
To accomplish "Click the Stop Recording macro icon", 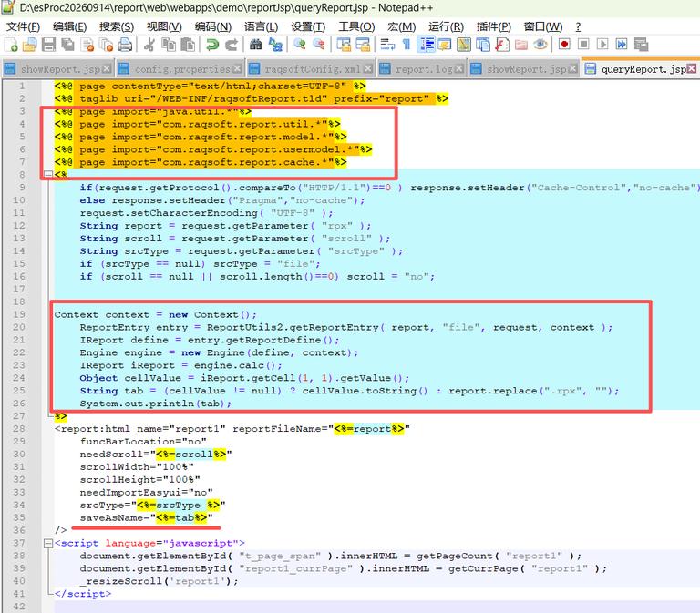I will 583,45.
